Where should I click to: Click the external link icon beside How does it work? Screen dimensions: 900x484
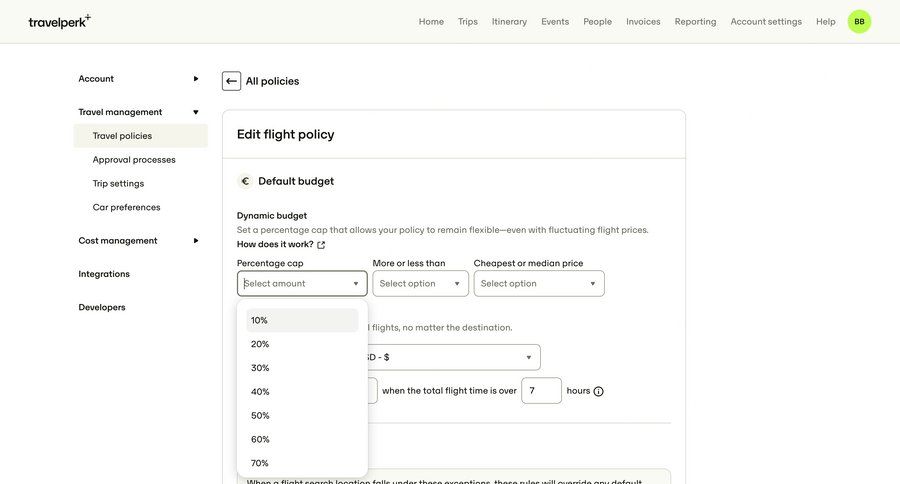click(x=321, y=245)
